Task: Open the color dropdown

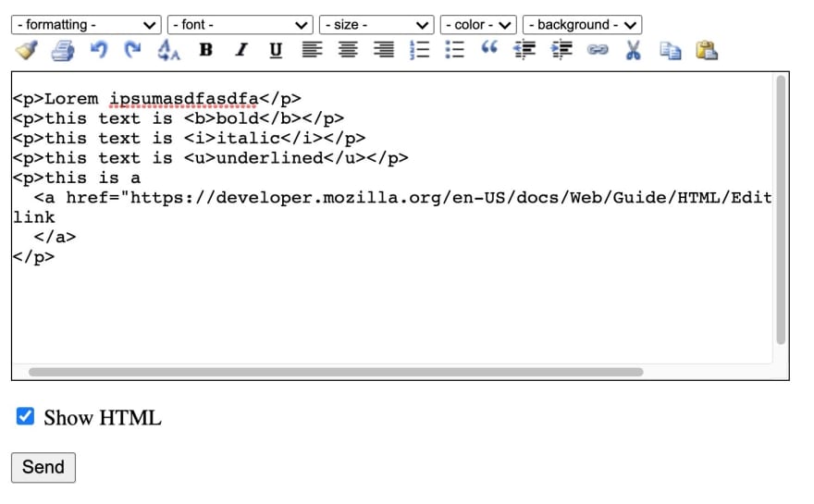Action: tap(478, 25)
